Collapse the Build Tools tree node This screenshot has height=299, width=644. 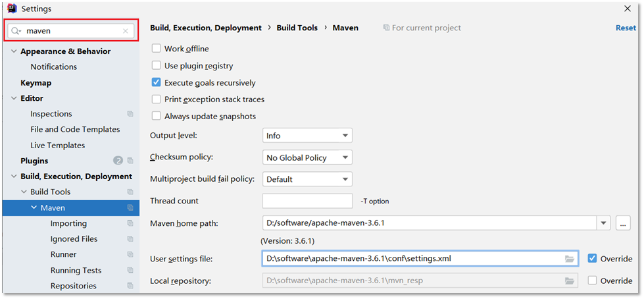click(24, 192)
